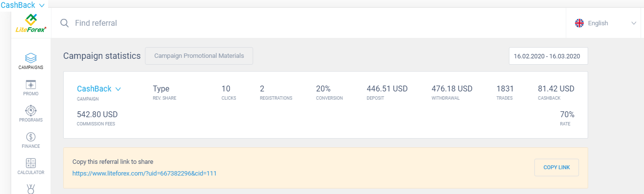The height and width of the screenshot is (194, 644).
Task: Select the Campaigns sidebar icon
Action: pyautogui.click(x=31, y=58)
